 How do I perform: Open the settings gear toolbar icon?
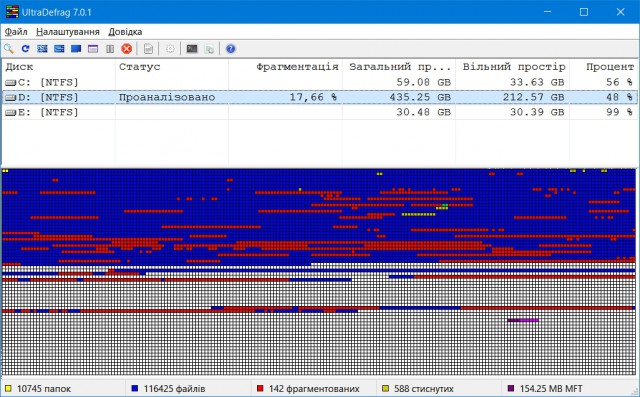tap(170, 49)
